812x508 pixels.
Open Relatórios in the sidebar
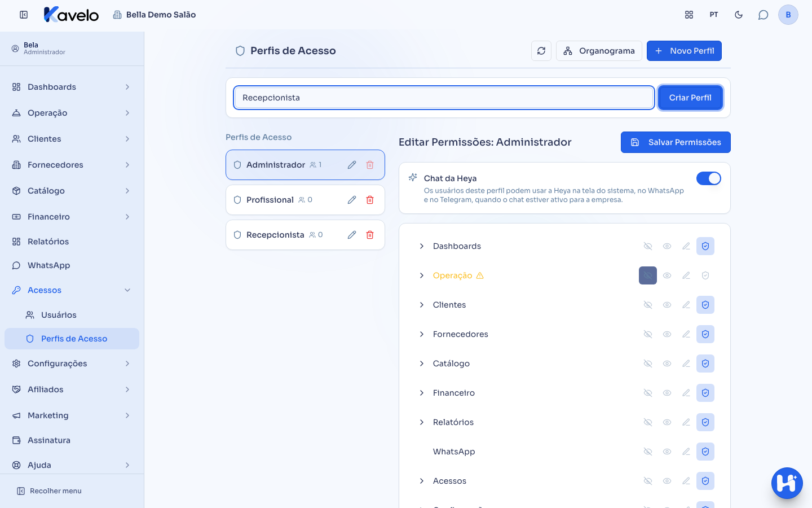click(72, 242)
